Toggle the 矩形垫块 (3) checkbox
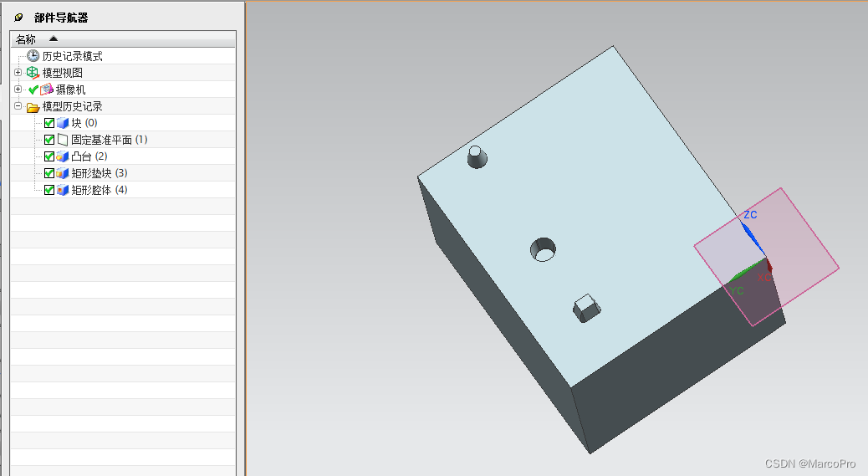Viewport: 868px width, 476px height. coord(49,173)
